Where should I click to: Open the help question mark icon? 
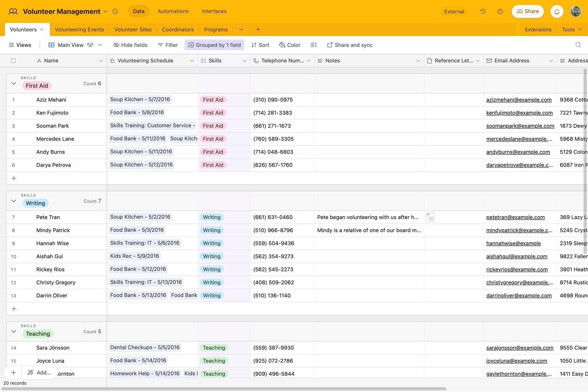click(500, 12)
